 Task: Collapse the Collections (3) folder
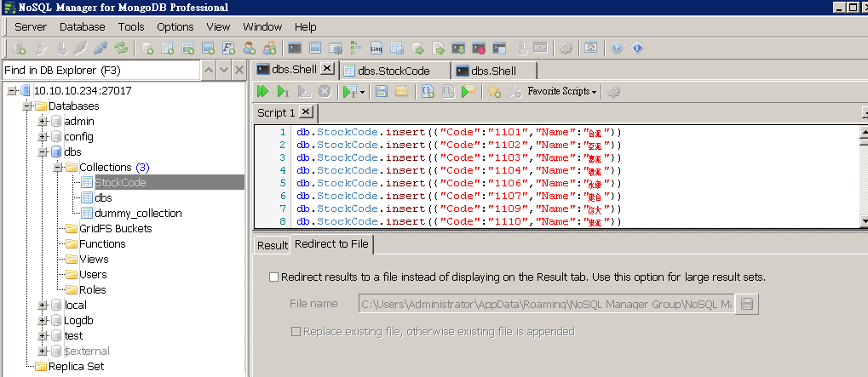pyautogui.click(x=58, y=168)
